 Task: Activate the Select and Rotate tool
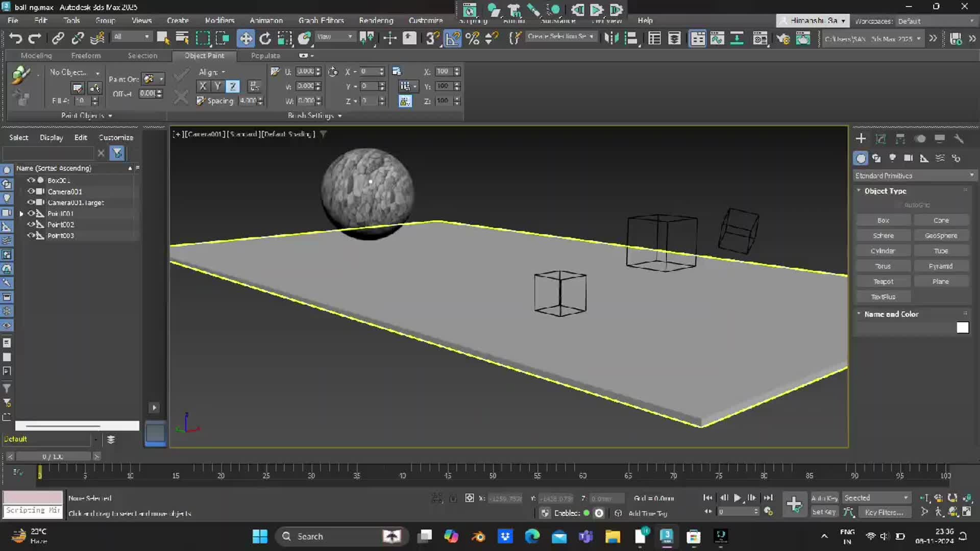(264, 38)
